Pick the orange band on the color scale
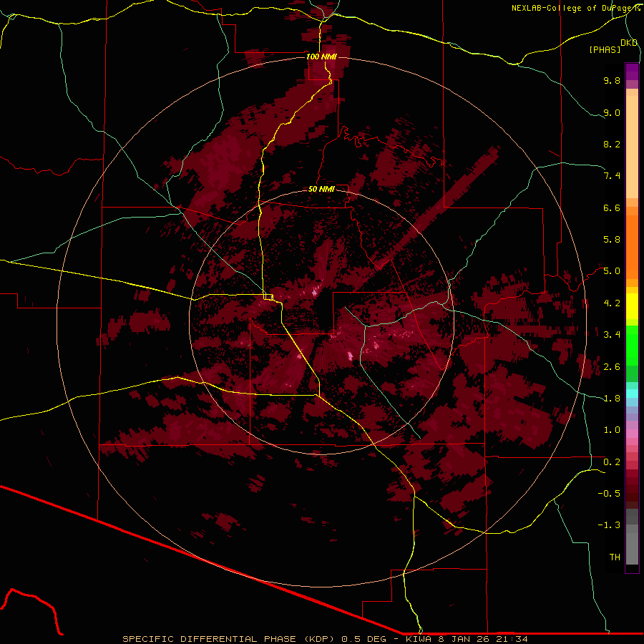644x644 pixels. pos(632,246)
